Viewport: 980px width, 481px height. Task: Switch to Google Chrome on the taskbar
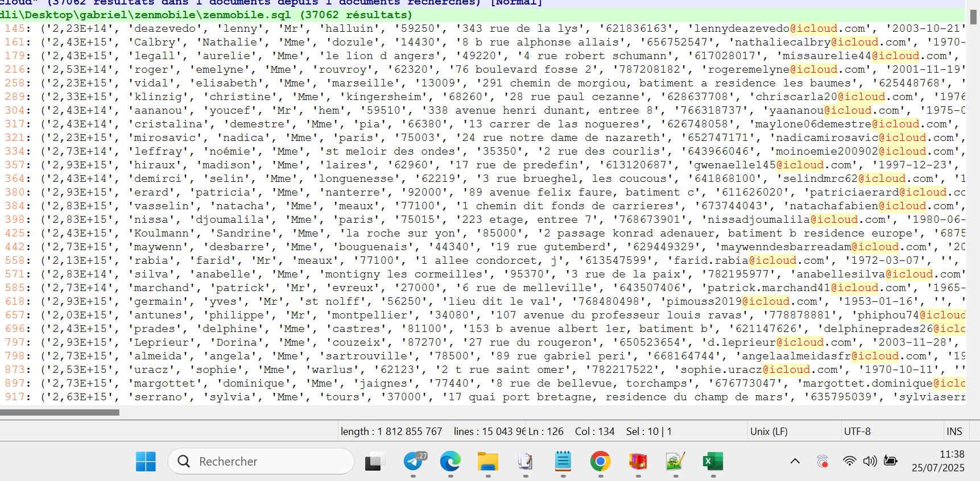(x=601, y=461)
